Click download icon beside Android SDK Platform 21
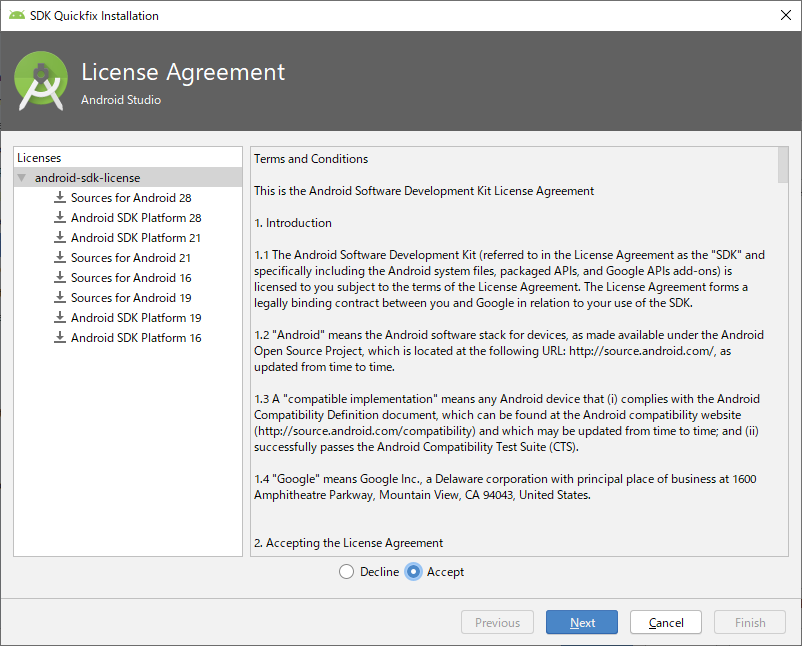Viewport: 802px width, 646px height. click(x=60, y=237)
